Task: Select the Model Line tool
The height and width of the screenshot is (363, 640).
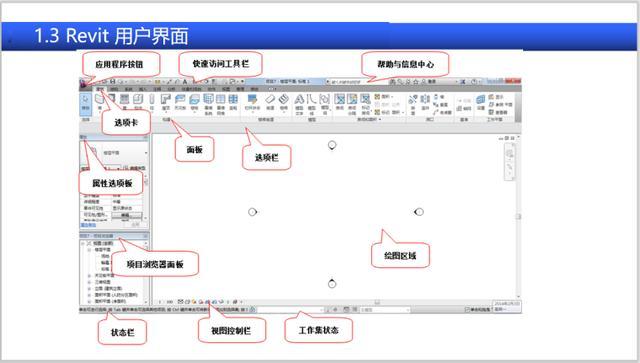Action: (312, 104)
